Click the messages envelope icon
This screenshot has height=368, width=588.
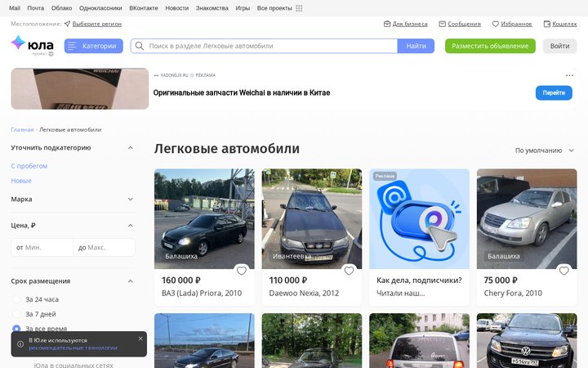(442, 24)
